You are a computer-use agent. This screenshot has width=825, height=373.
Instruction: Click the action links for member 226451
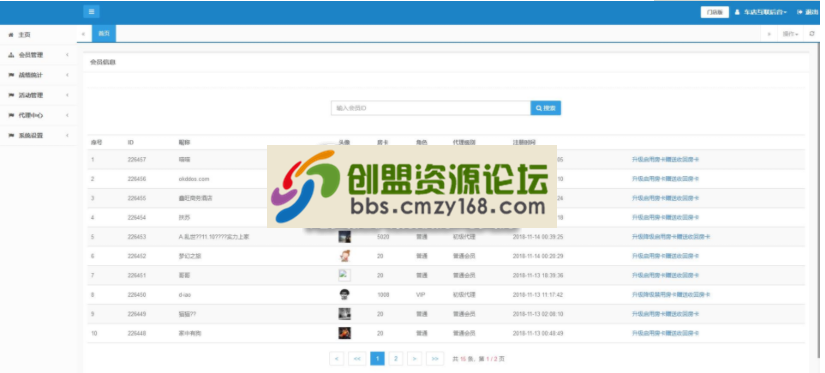(666, 275)
